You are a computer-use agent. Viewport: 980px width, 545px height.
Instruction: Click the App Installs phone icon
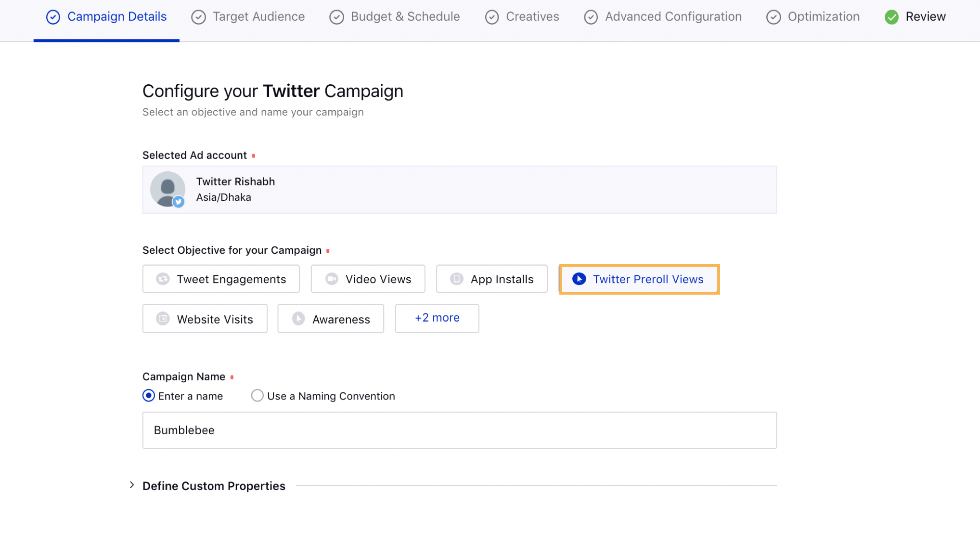click(456, 279)
